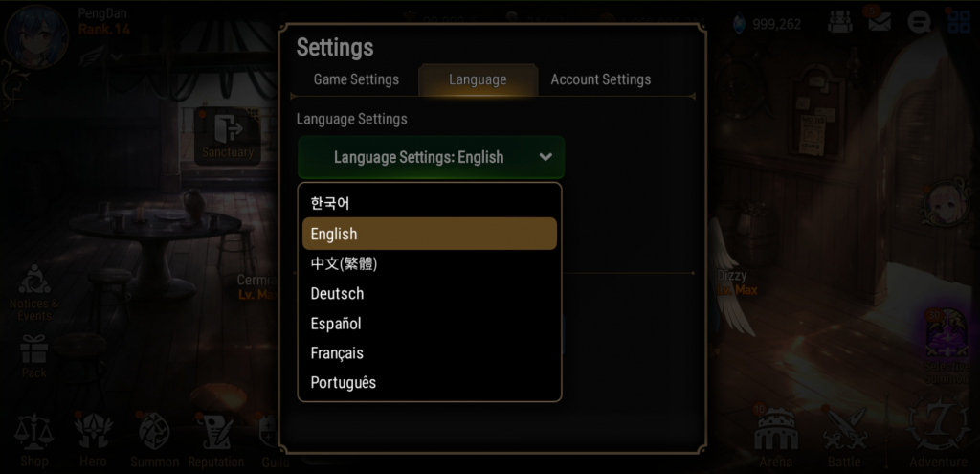Select the highlighted English option
This screenshot has height=474, width=980.
coord(430,234)
